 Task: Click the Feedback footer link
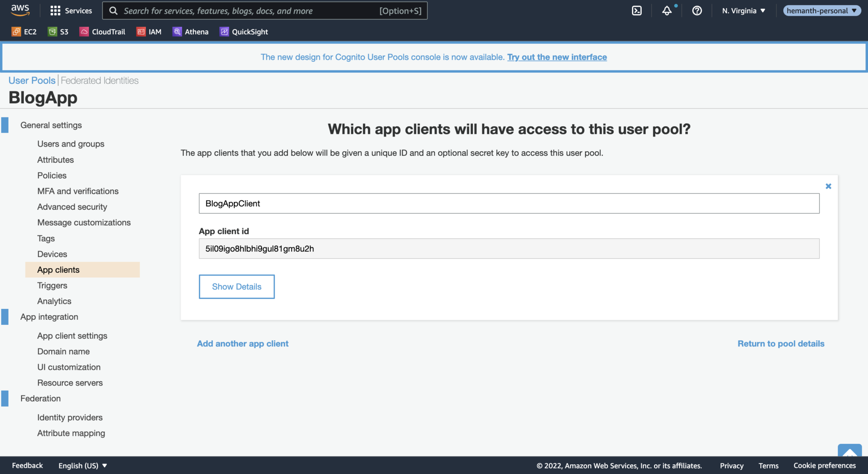pos(27,466)
